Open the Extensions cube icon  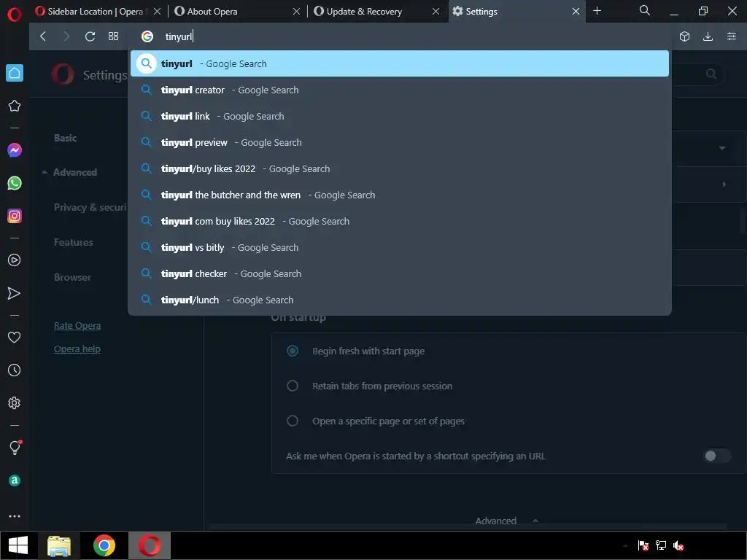click(684, 36)
